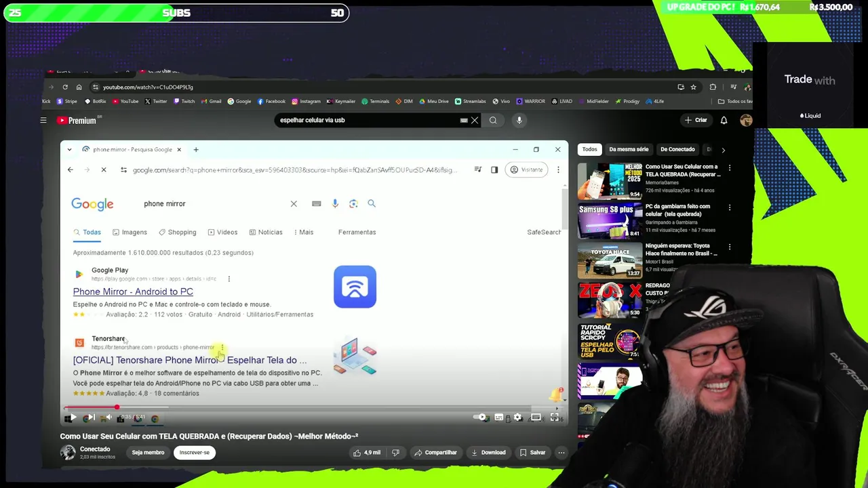The image size is (868, 488).
Task: Open options menu for 'Como Usar Seu Celular' suggestion
Action: pyautogui.click(x=730, y=167)
